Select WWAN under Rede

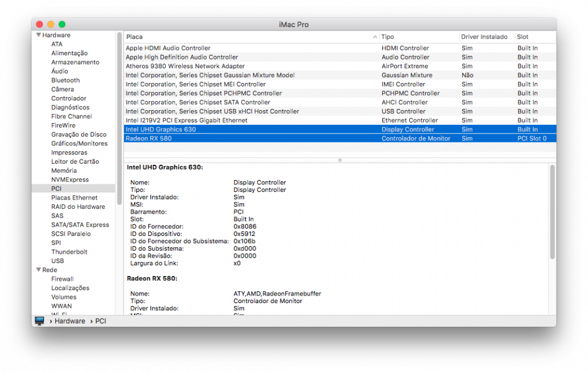tap(62, 306)
